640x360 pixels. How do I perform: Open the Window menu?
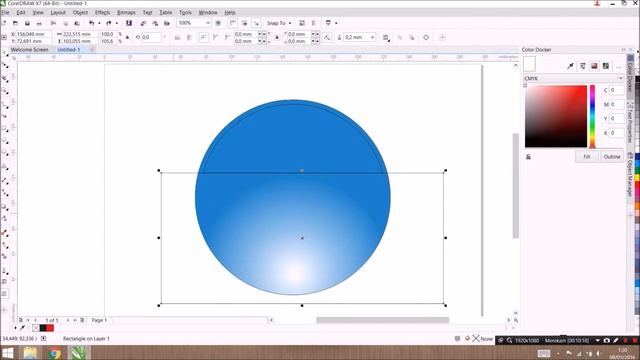(x=208, y=13)
